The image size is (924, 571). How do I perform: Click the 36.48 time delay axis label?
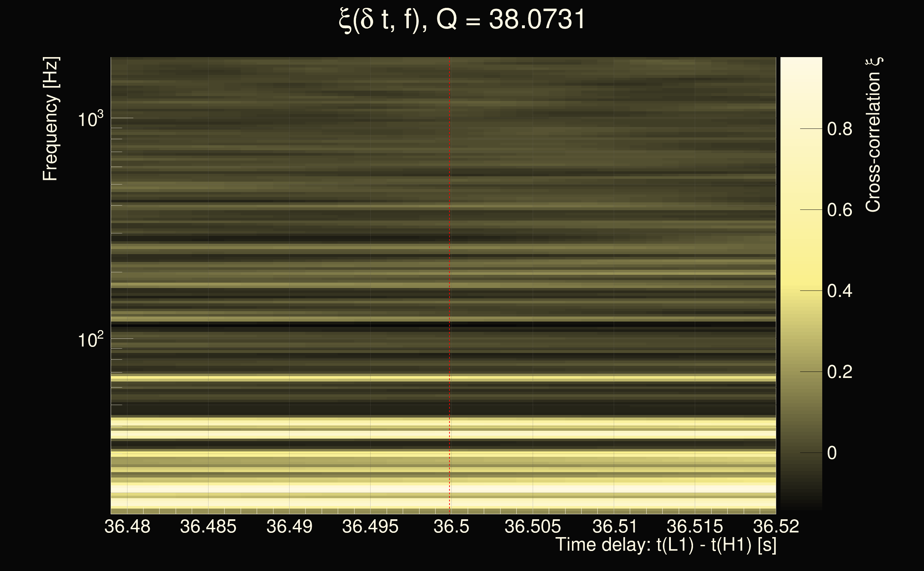[127, 526]
